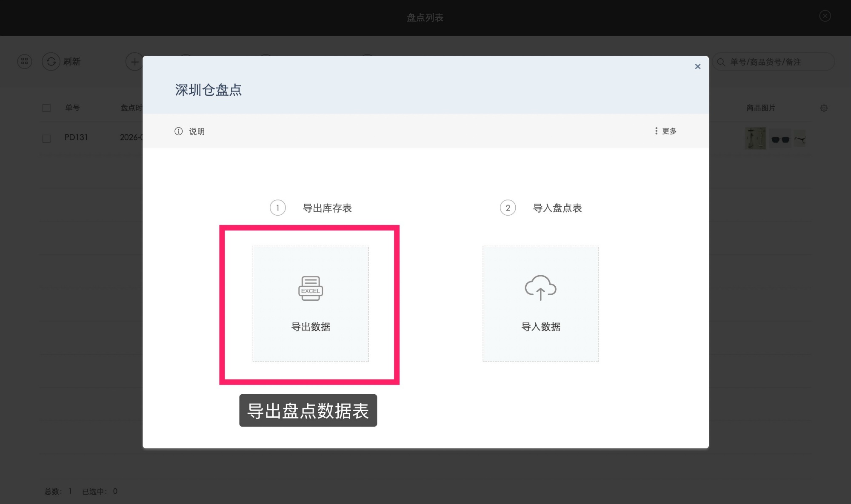Click the vertical three-dot icon next to 更多
This screenshot has height=504, width=851.
tap(656, 131)
